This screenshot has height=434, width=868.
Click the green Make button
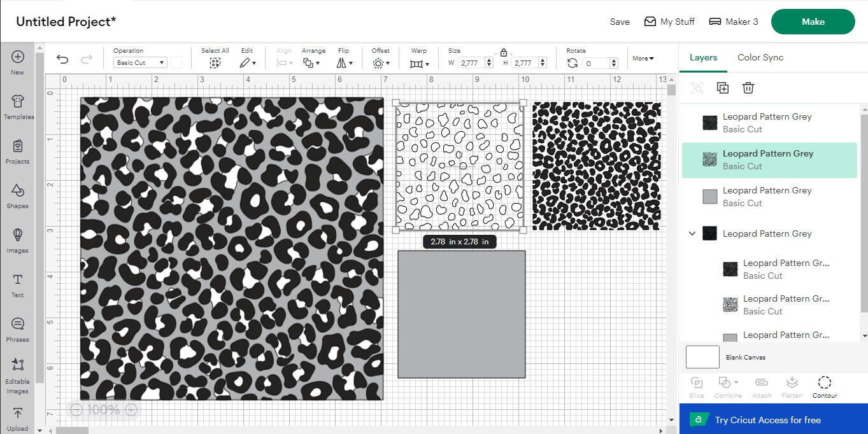[813, 21]
